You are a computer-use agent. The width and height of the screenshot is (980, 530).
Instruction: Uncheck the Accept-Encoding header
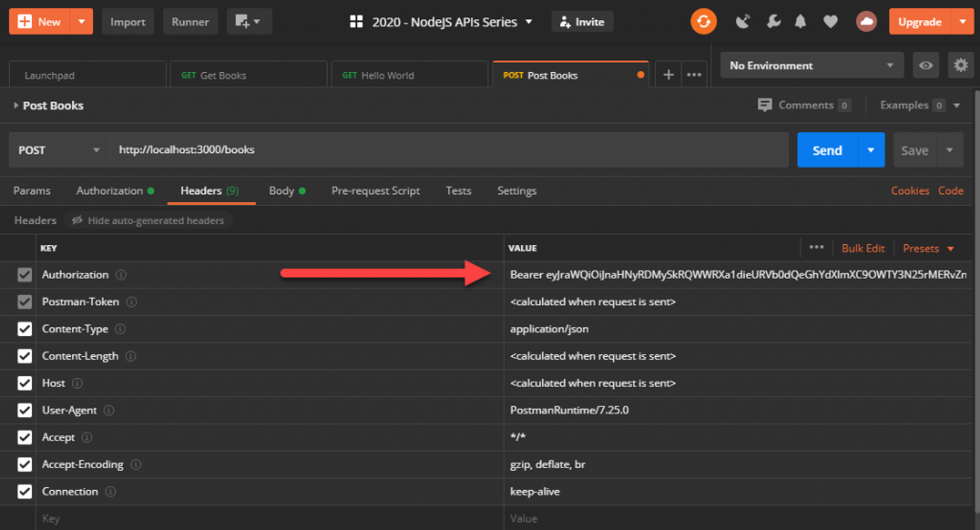point(24,465)
